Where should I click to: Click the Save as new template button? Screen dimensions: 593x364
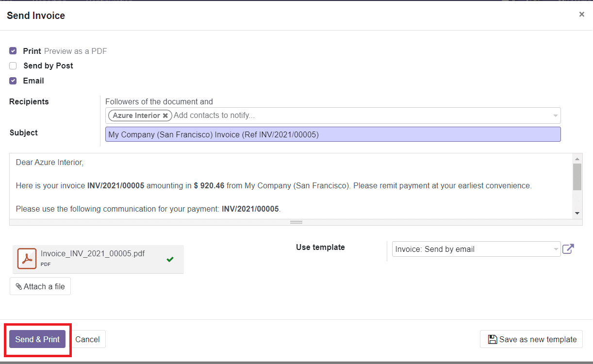click(531, 339)
